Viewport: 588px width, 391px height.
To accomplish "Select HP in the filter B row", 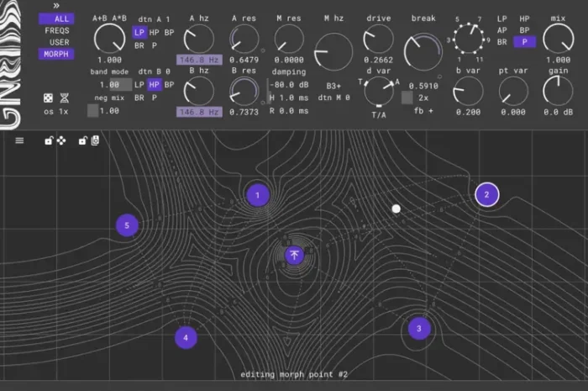I will click(154, 85).
